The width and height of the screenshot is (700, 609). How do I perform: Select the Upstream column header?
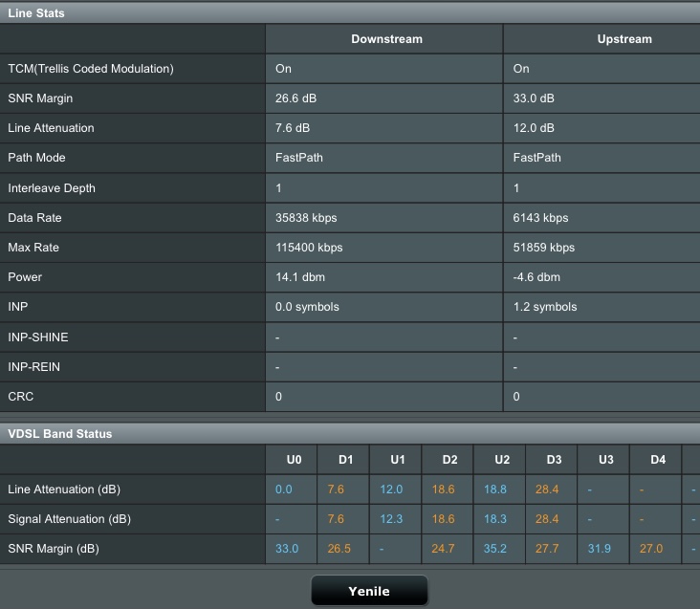coord(624,39)
